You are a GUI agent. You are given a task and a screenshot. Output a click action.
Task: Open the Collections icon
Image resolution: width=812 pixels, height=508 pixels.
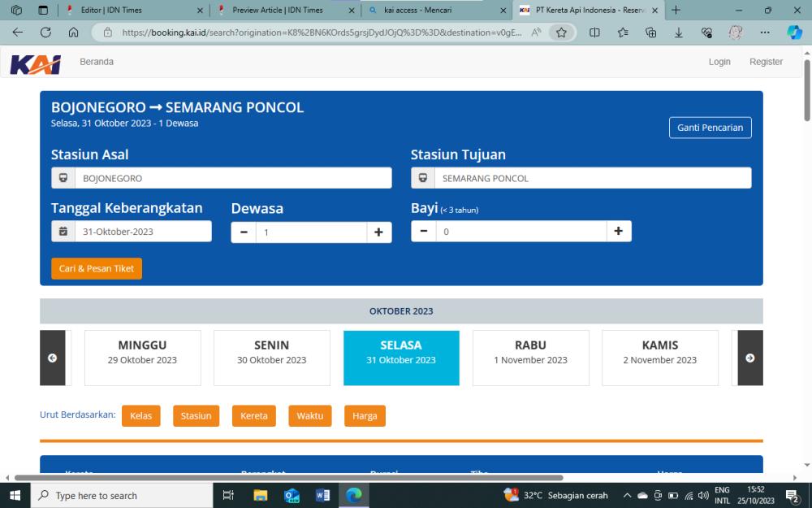pyautogui.click(x=651, y=33)
